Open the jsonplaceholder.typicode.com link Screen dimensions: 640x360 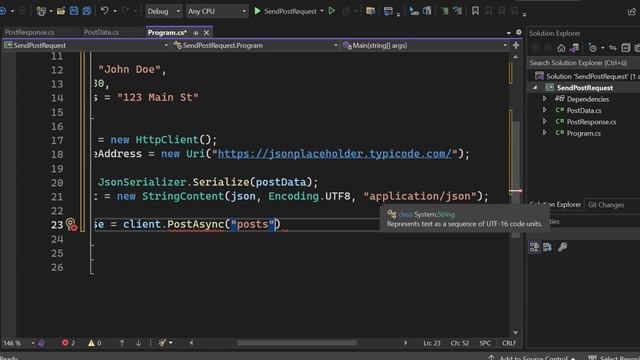click(x=335, y=154)
